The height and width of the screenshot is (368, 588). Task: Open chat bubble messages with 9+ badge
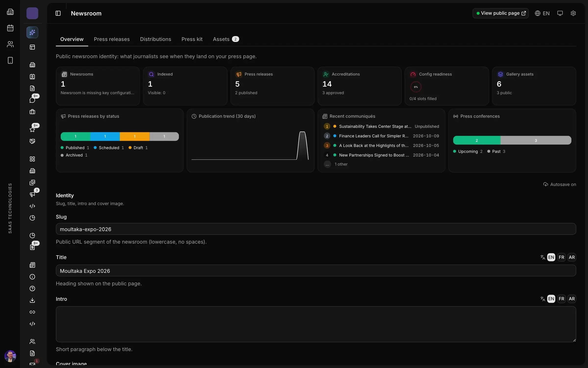[32, 100]
